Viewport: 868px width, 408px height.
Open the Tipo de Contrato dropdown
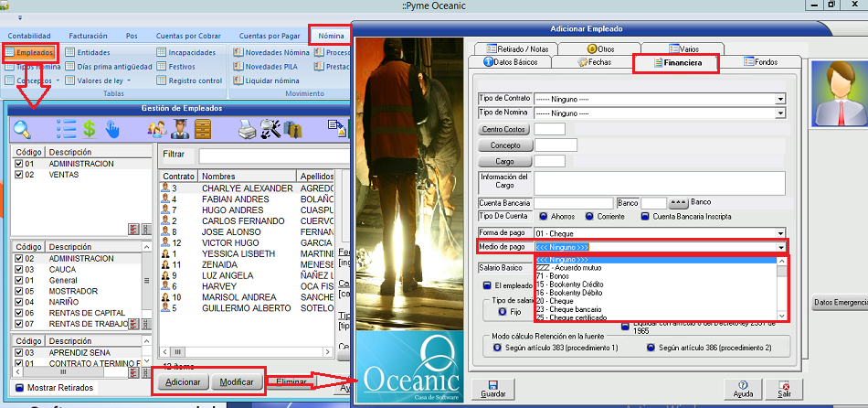[x=780, y=99]
